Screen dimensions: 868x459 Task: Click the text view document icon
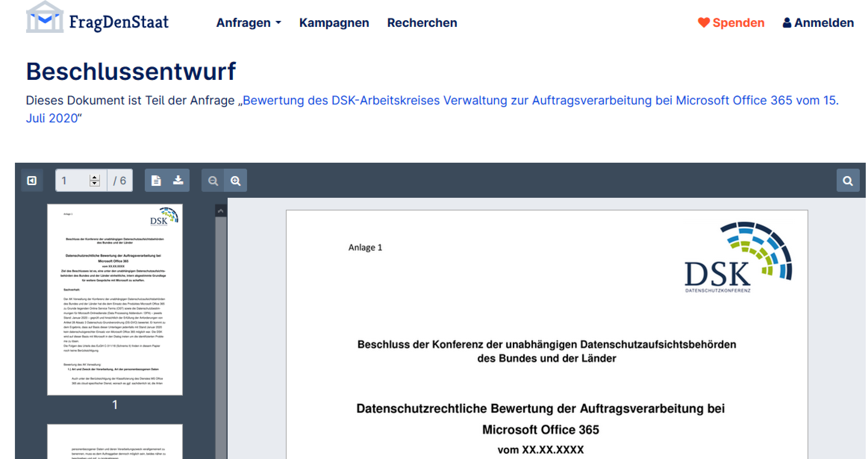pos(156,181)
